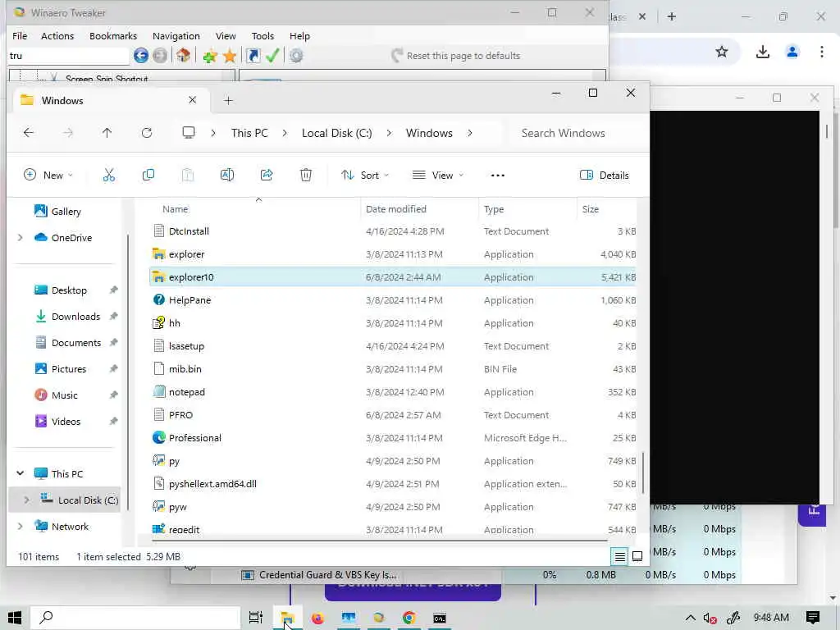Sort by Name column header
The image size is (840, 630).
pos(176,209)
